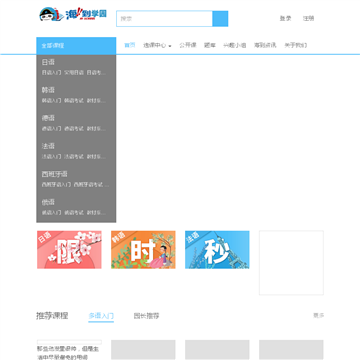Switch to the 多语入门 tab
360x360 pixels.
coord(101,316)
